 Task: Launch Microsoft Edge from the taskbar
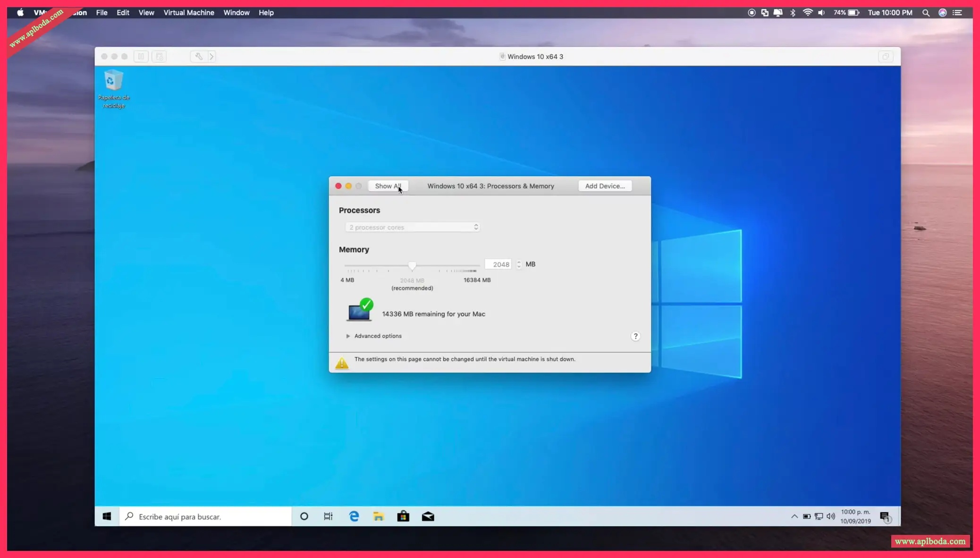pos(354,516)
